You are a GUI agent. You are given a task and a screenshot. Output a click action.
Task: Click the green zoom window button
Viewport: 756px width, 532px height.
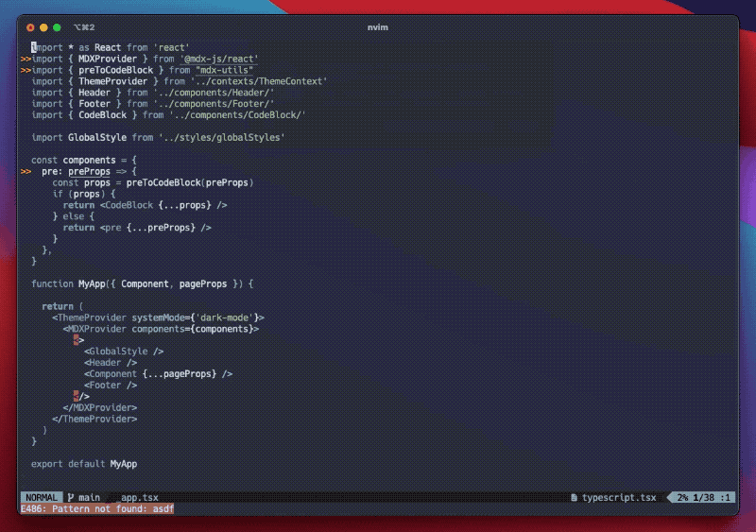pyautogui.click(x=57, y=27)
